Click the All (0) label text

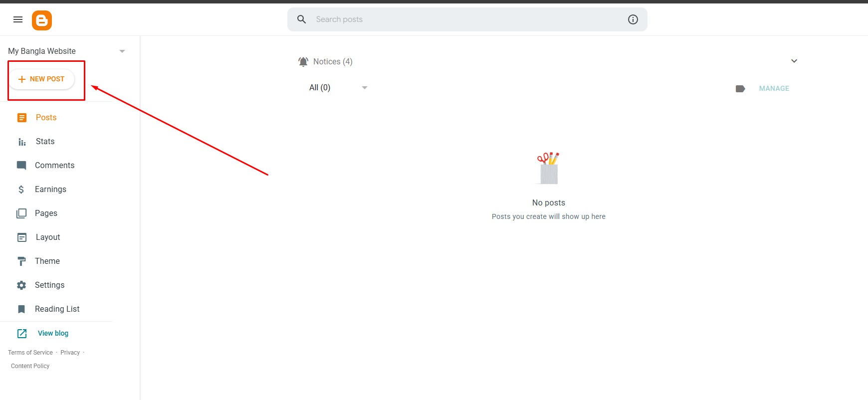tap(320, 88)
